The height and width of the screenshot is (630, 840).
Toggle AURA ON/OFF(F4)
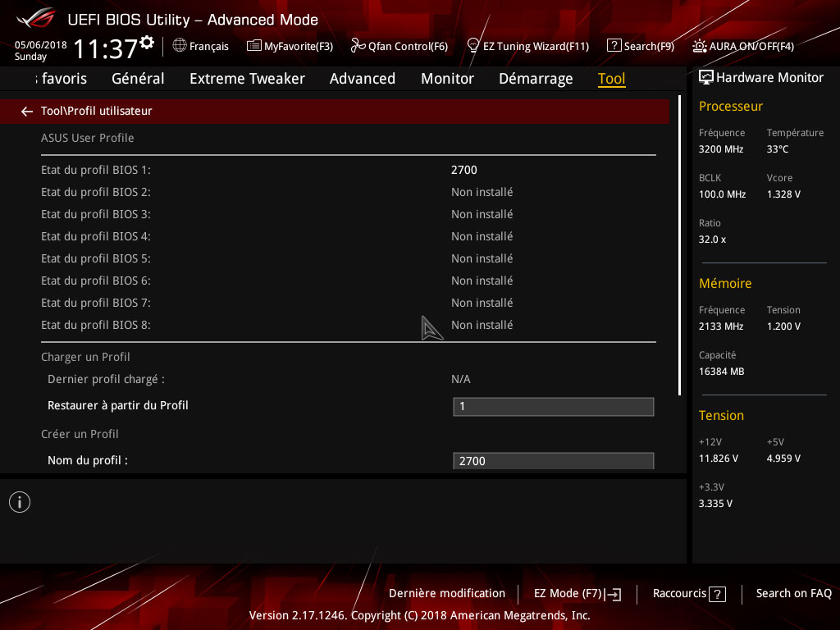pyautogui.click(x=751, y=46)
